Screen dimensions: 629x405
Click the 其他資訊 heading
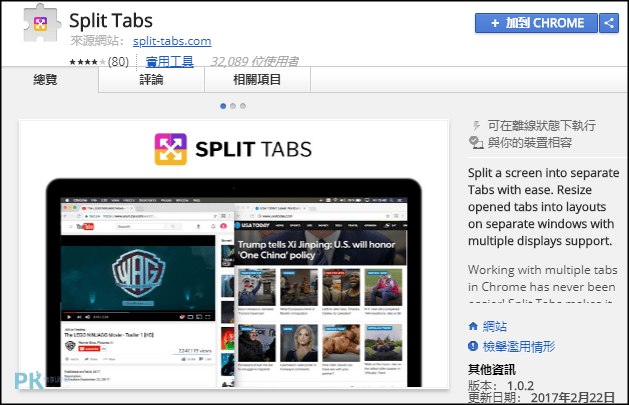pyautogui.click(x=492, y=369)
